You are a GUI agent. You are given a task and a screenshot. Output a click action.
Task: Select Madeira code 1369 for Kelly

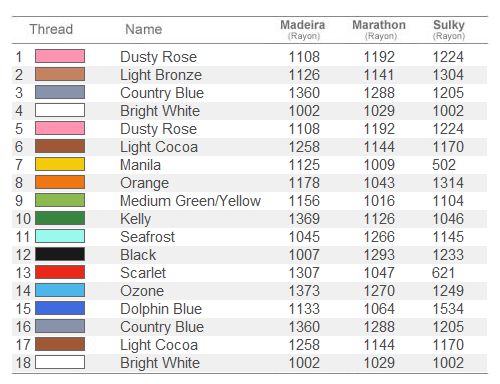[304, 219]
